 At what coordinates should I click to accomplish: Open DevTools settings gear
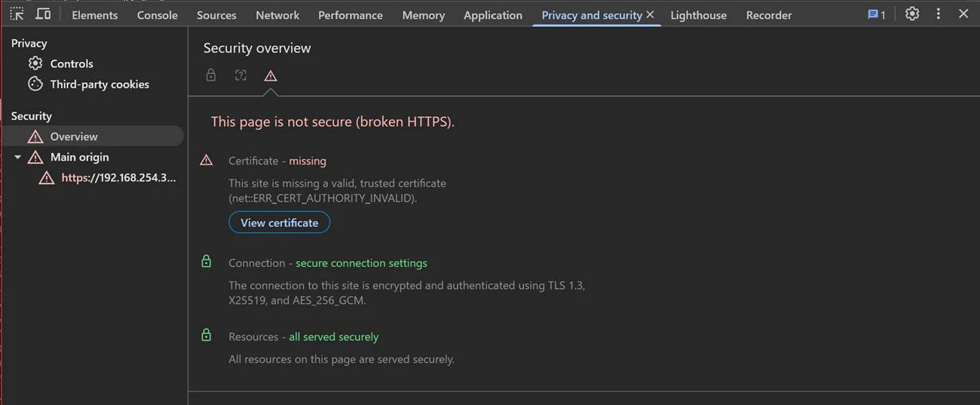912,14
